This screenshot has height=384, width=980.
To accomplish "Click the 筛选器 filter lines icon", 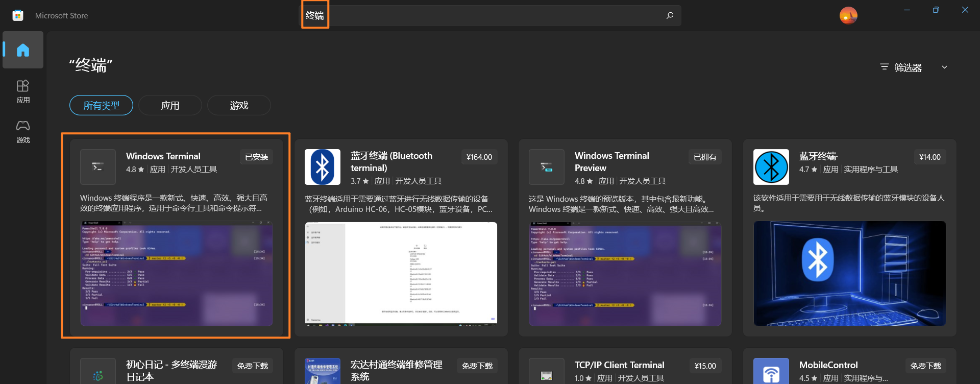I will click(x=885, y=67).
